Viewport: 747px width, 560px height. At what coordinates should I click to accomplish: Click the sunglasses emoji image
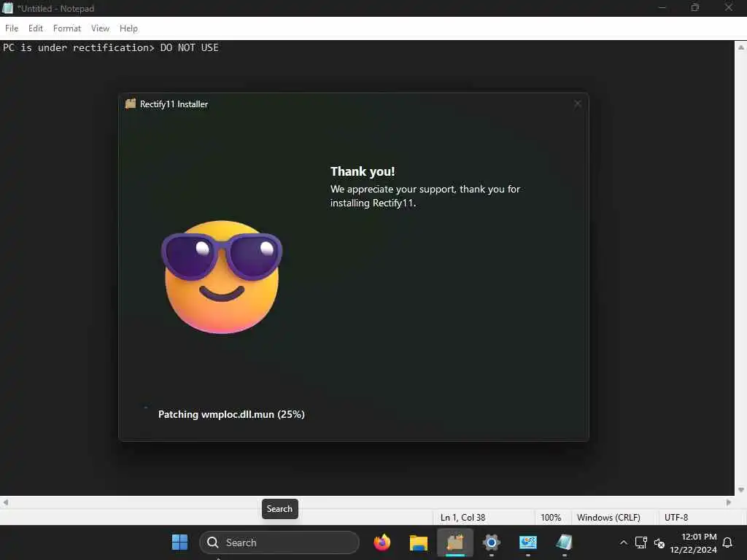[x=222, y=276]
